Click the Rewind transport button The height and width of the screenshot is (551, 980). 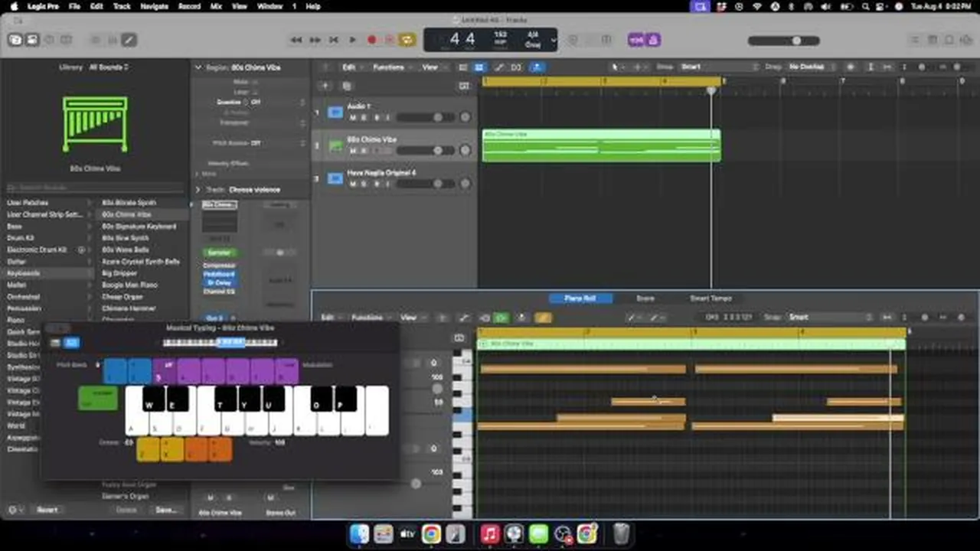(296, 40)
